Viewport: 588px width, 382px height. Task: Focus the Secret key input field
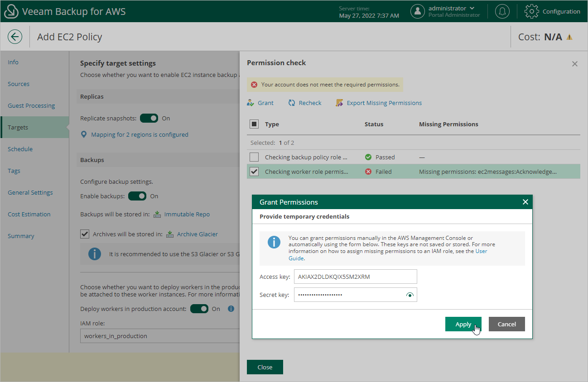pos(356,295)
